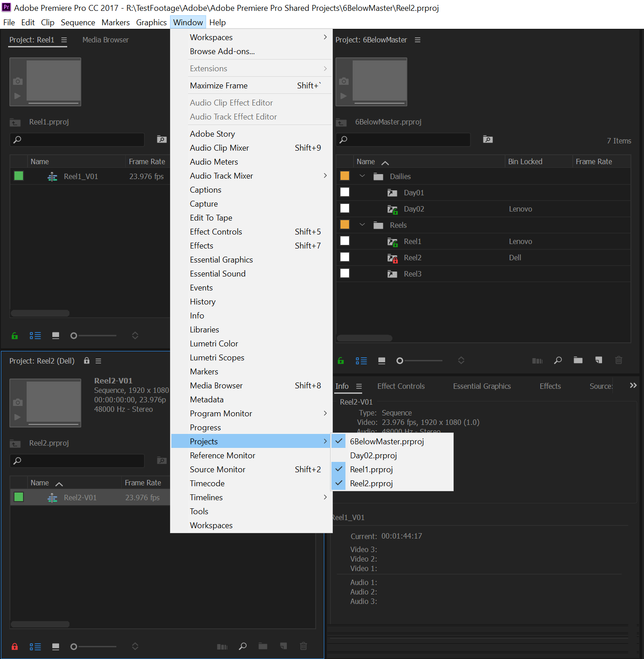Choose Lumetri Color from Window menu
Screen dimensions: 644x659
tap(252, 344)
